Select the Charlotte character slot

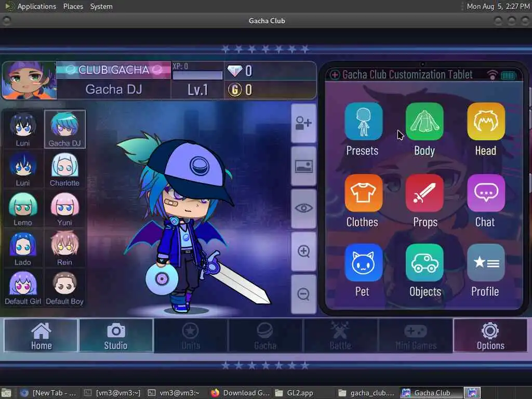tap(65, 169)
